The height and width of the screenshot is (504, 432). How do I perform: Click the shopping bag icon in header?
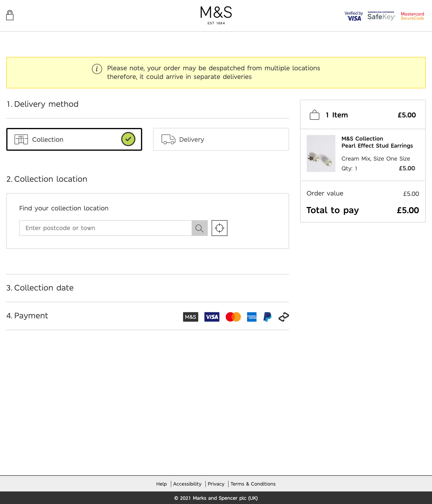(10, 15)
